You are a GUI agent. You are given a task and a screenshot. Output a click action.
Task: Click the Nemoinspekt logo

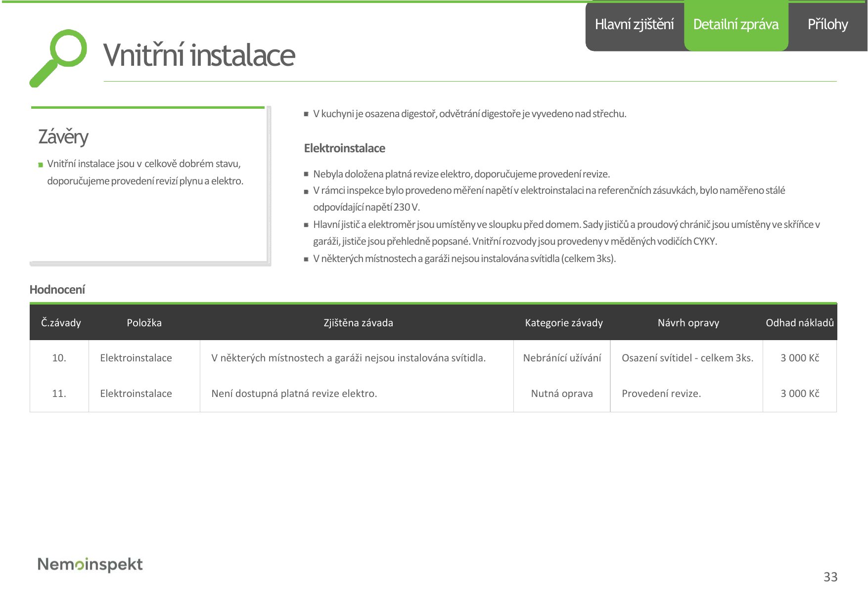point(90,565)
